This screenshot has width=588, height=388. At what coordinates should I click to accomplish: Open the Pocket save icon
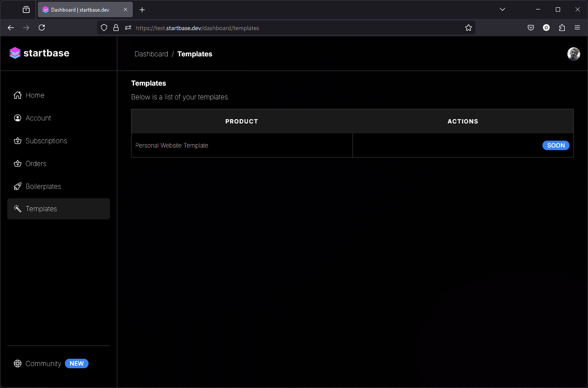pyautogui.click(x=531, y=28)
